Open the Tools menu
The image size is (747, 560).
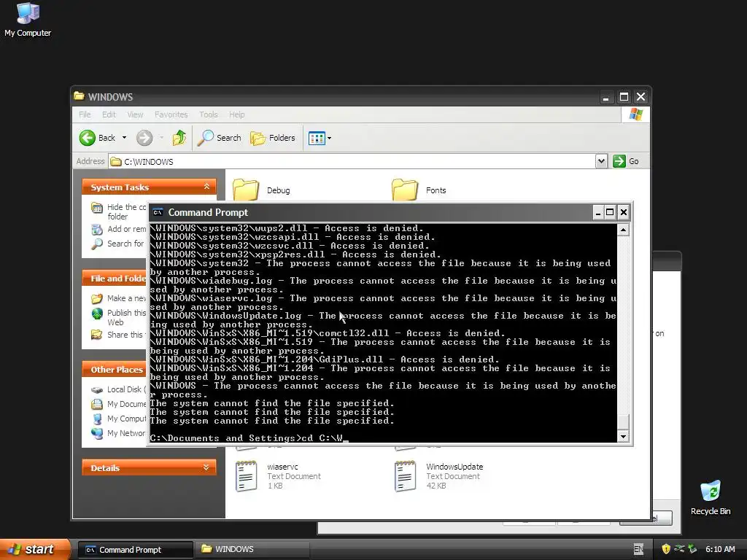point(208,114)
